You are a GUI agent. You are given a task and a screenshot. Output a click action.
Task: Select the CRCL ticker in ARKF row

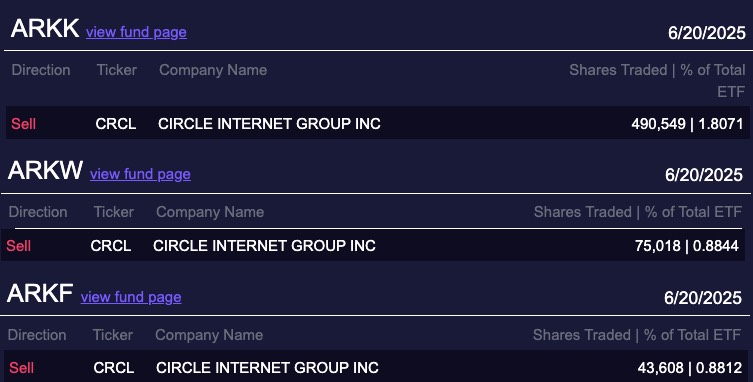pyautogui.click(x=114, y=368)
